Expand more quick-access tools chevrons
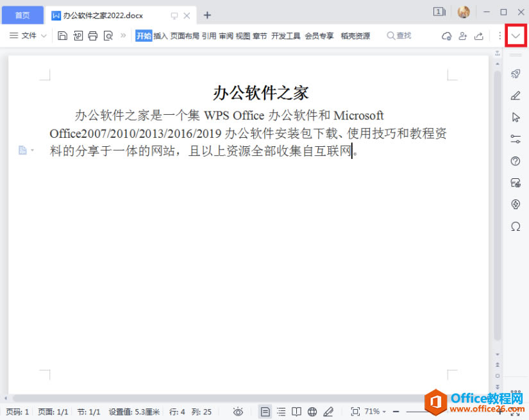This screenshot has width=529, height=420. 123,35
